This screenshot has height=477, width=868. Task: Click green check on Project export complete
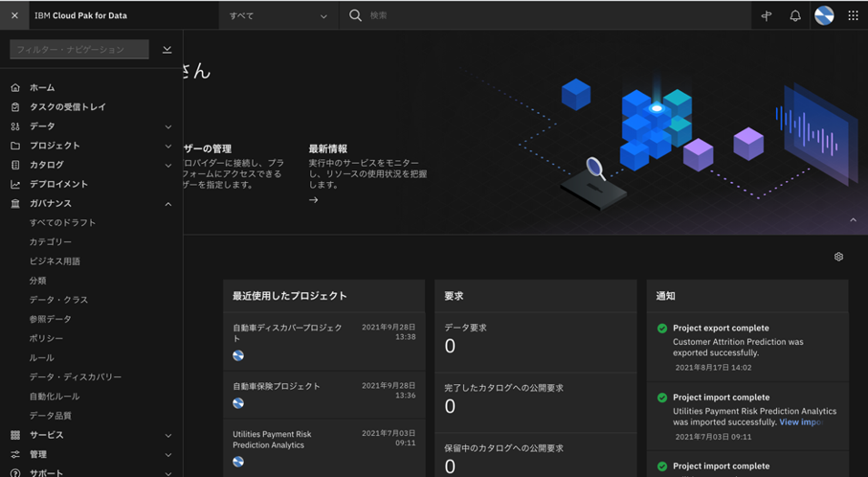662,329
